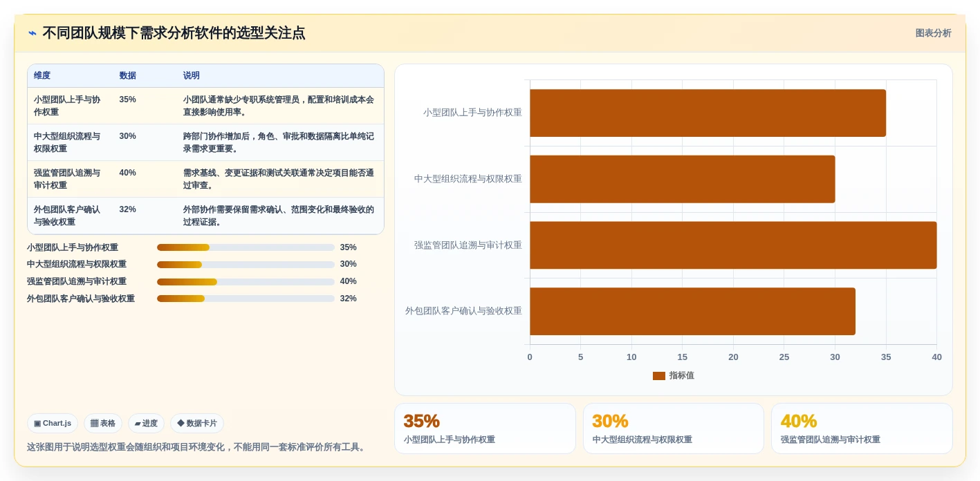
Task: Click the 进度 tag chip
Action: tap(146, 423)
